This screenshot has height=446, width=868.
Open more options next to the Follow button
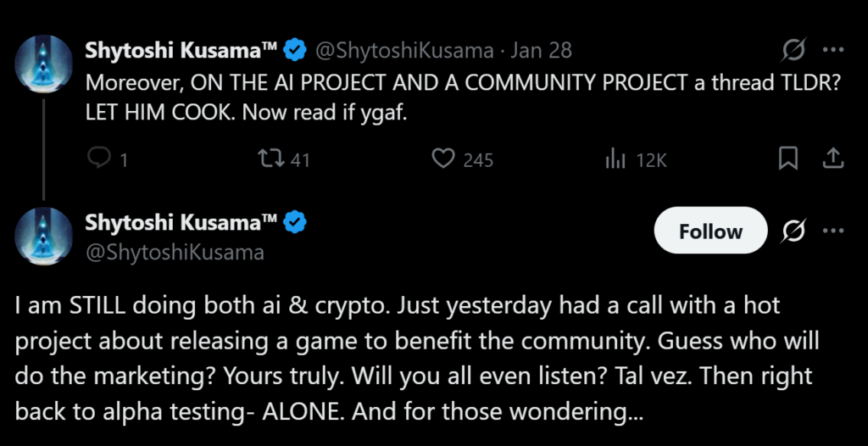coord(833,231)
